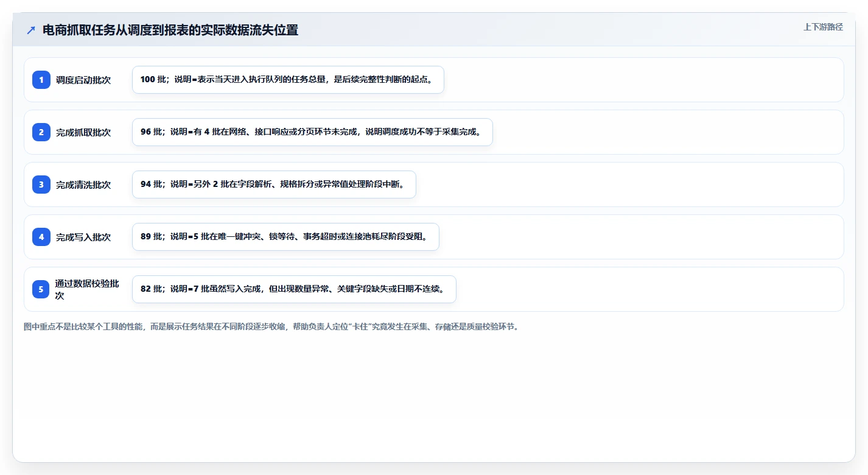Screen dimensions: 868x475
Task: Click step badge number 3
Action: click(41, 185)
